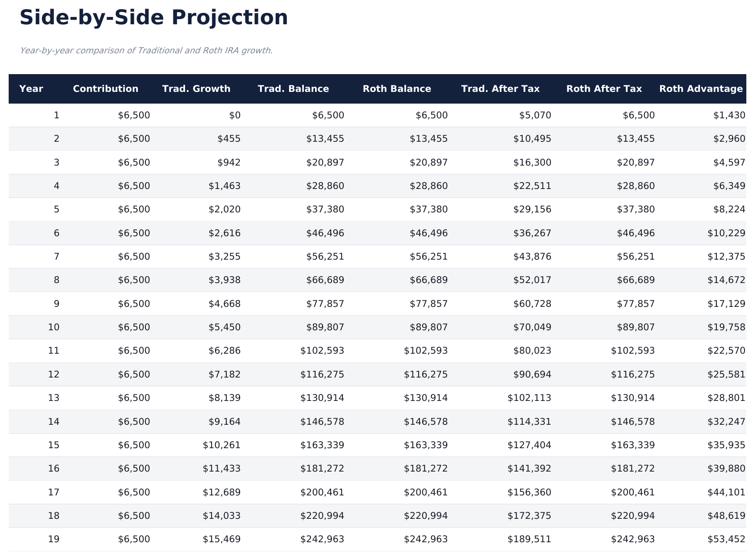Select the Roth Advantage column header
The width and height of the screenshot is (755, 560).
click(x=700, y=89)
